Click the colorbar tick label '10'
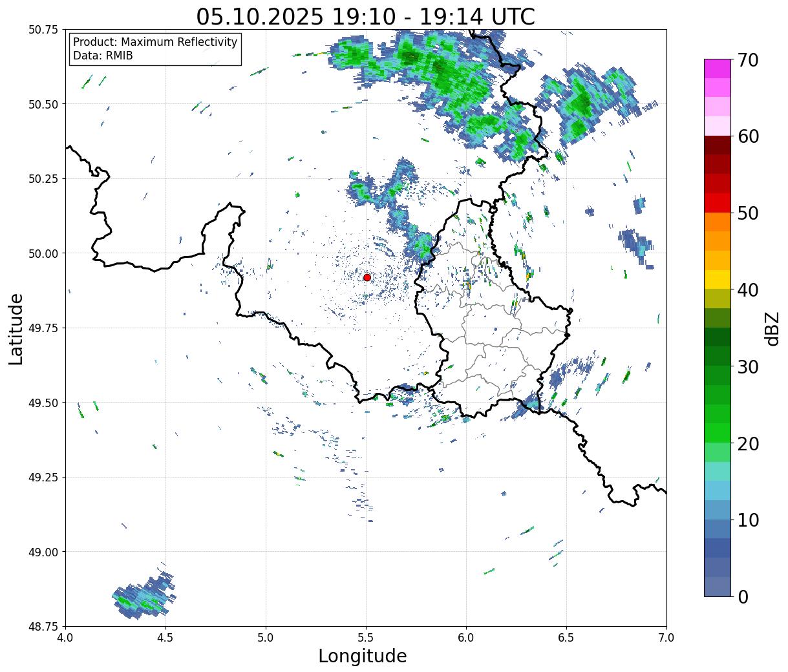The width and height of the screenshot is (788, 672). coord(747,520)
